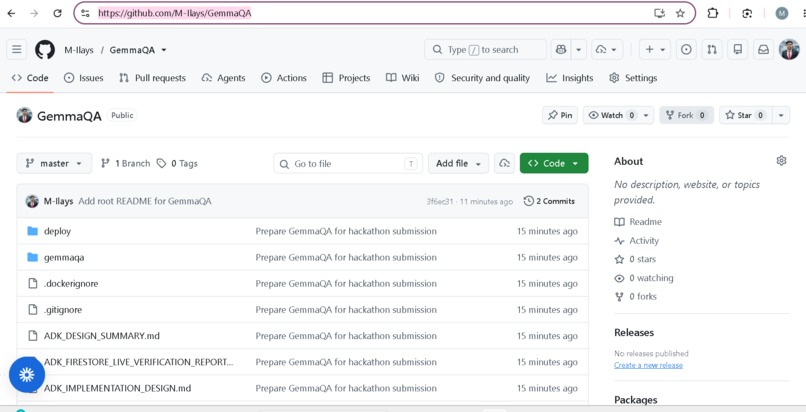806x412 pixels.
Task: Click the site info icon in address bar
Action: (x=85, y=13)
